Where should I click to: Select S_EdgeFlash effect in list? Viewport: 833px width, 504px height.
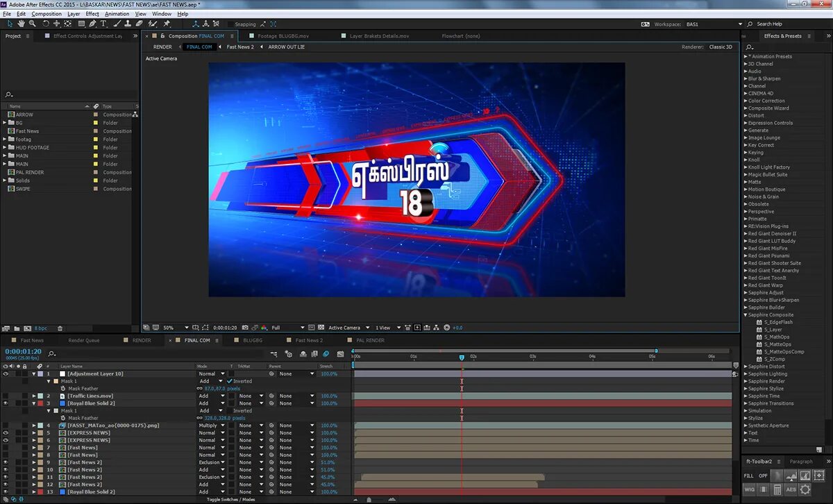[778, 322]
